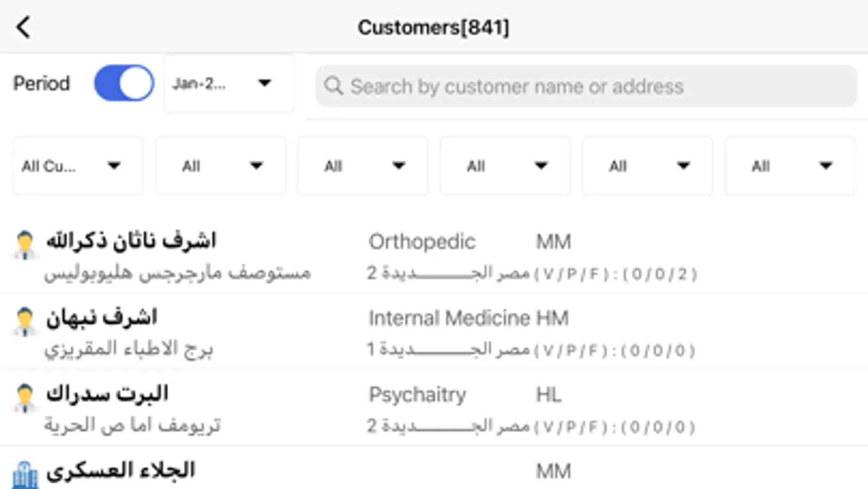Tap doctor icon beside البرت سدراك

coord(25,398)
